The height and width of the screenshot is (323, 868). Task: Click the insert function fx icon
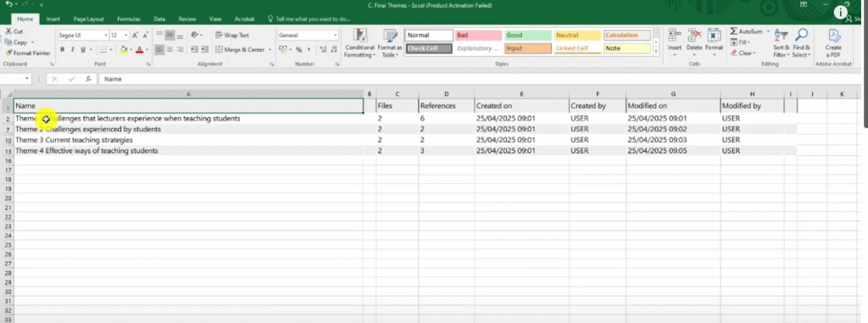click(88, 79)
